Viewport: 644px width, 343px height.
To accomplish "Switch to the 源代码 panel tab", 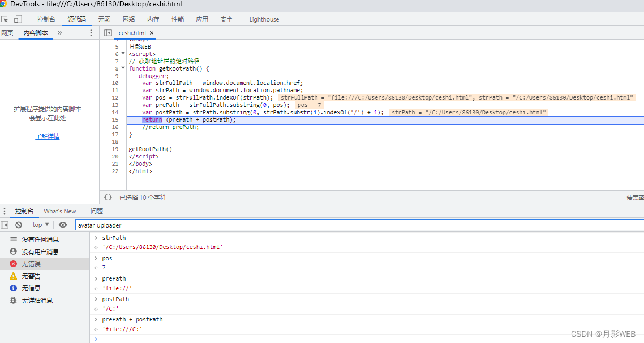I will [77, 19].
